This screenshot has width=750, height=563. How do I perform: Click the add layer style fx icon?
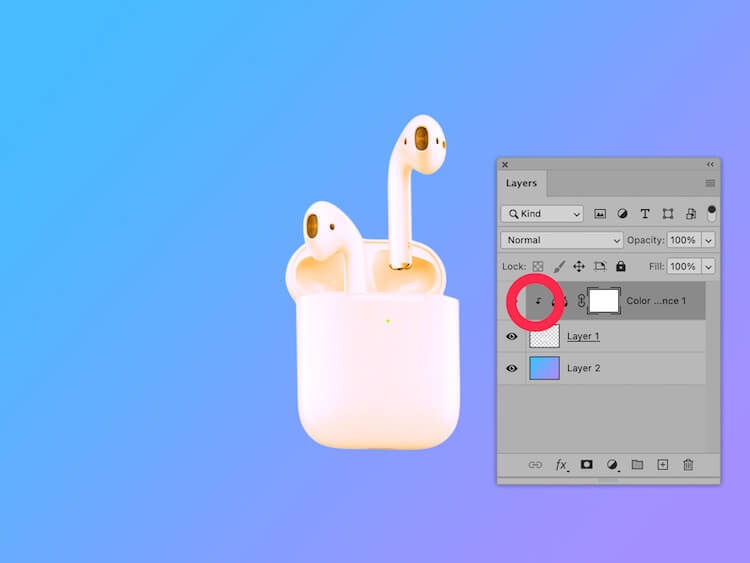tap(562, 465)
